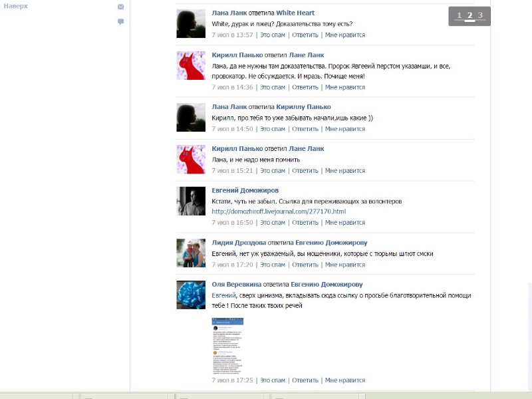Go to page 3 of comments
Screen dimensions: 532x399
[x=480, y=15]
